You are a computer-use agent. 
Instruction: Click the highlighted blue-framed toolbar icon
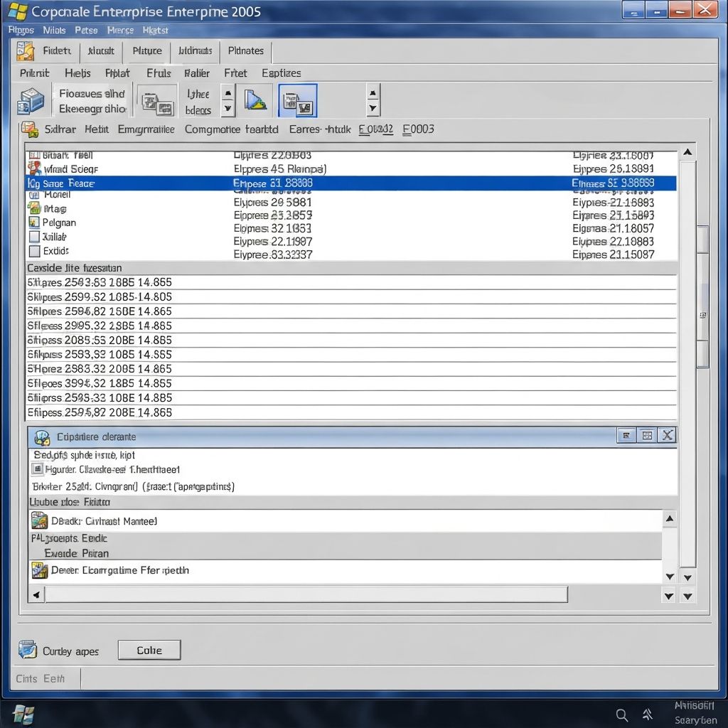pyautogui.click(x=298, y=101)
